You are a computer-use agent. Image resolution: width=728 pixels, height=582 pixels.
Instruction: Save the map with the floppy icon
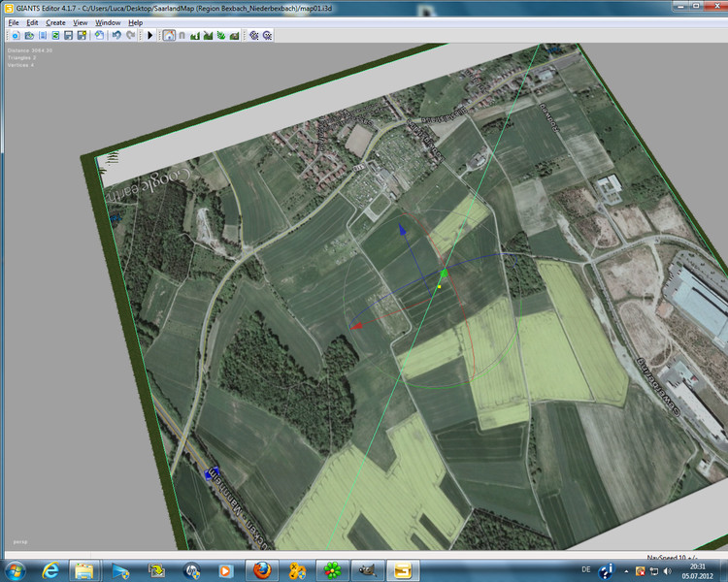[x=69, y=35]
